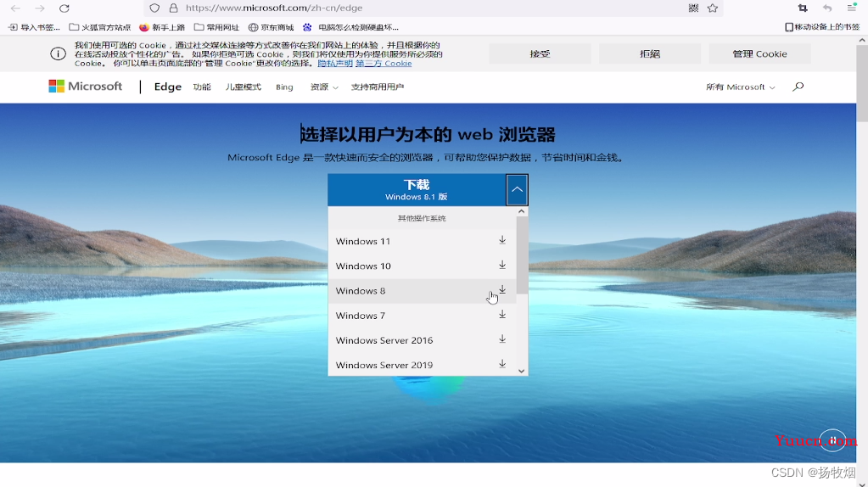Click the download arrow for Windows 11
Viewport: 868px width, 487px height.
pos(502,240)
